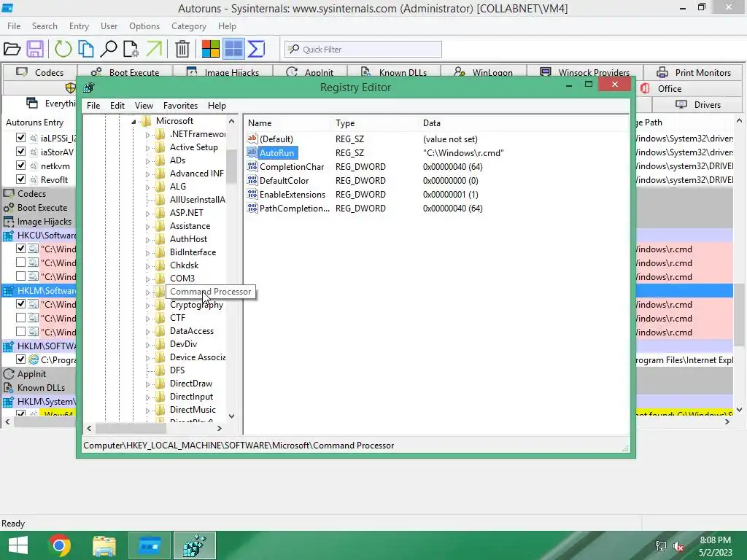Uncheck the C:\Program Internet Explorer entry checkbox
Screen dimensions: 747x560
click(20, 359)
